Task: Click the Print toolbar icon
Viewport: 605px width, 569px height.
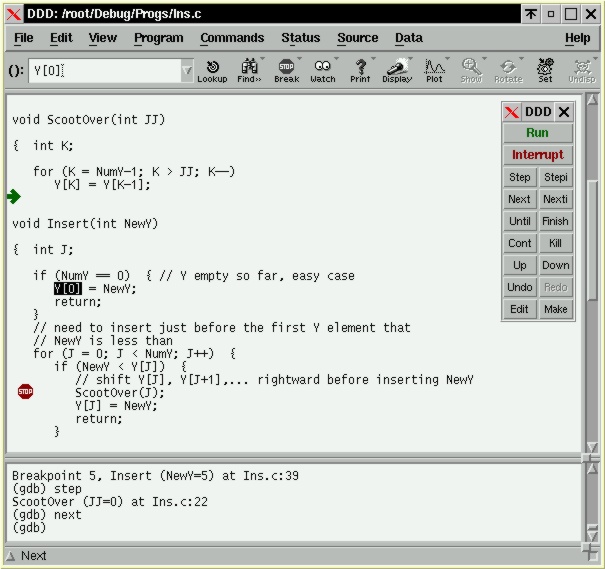Action: [360, 70]
